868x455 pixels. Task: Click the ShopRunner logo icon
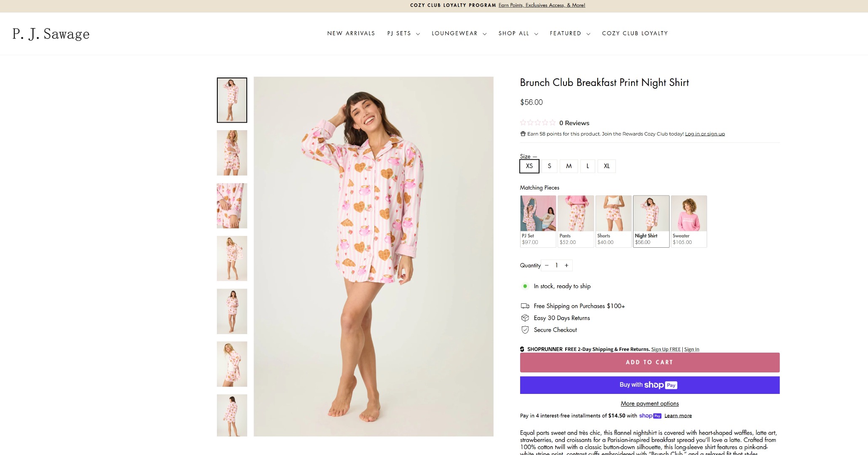coord(522,349)
